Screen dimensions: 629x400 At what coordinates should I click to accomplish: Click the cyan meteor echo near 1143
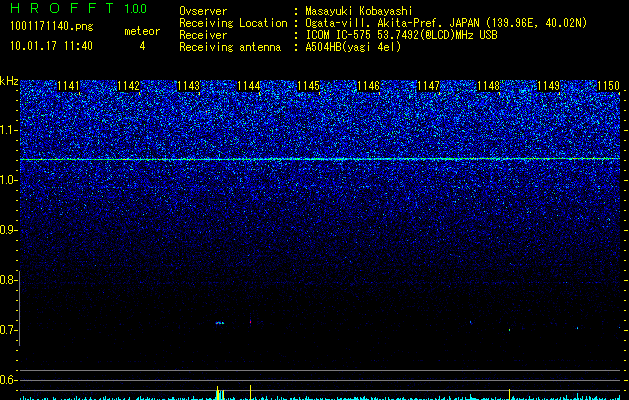(x=220, y=323)
